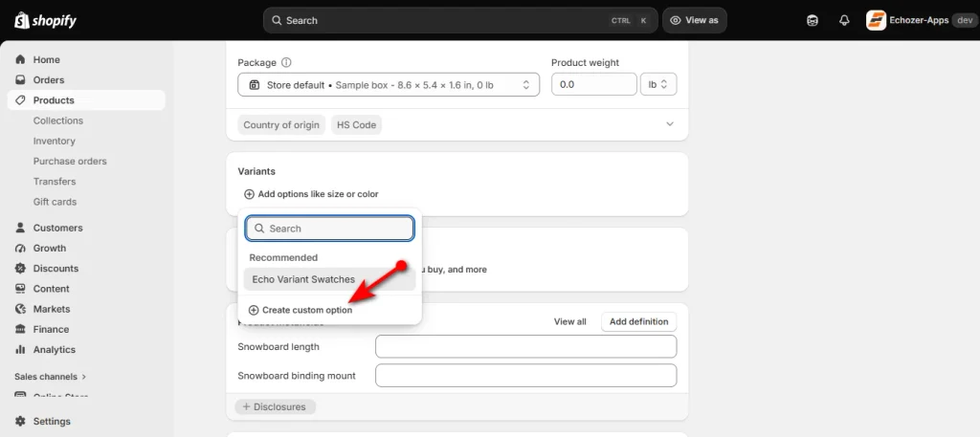Open Collections under Products

click(x=58, y=120)
